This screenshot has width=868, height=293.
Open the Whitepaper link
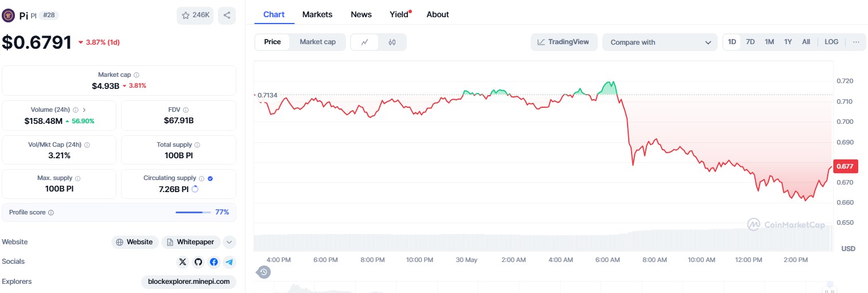tap(190, 242)
